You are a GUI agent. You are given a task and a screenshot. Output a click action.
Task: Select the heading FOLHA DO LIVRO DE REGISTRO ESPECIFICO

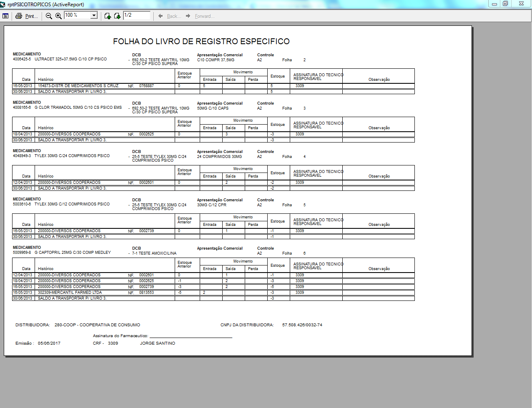(201, 41)
